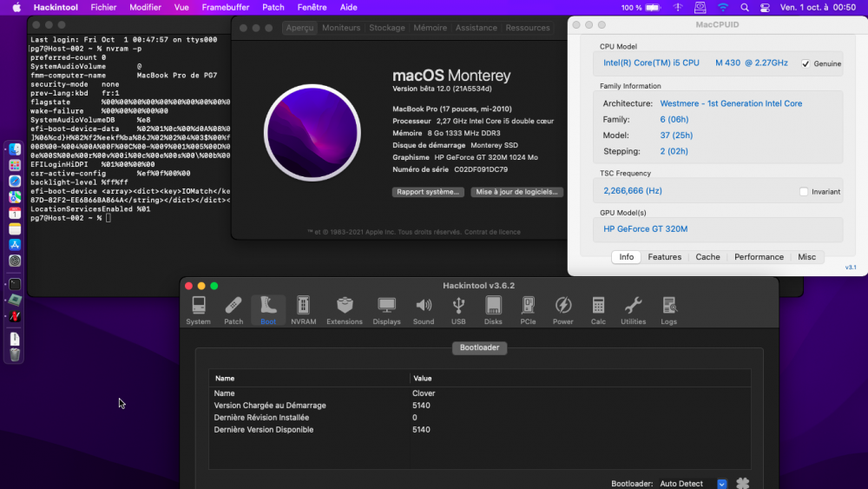The image size is (868, 489).
Task: Open Finder from the Dock
Action: point(15,149)
